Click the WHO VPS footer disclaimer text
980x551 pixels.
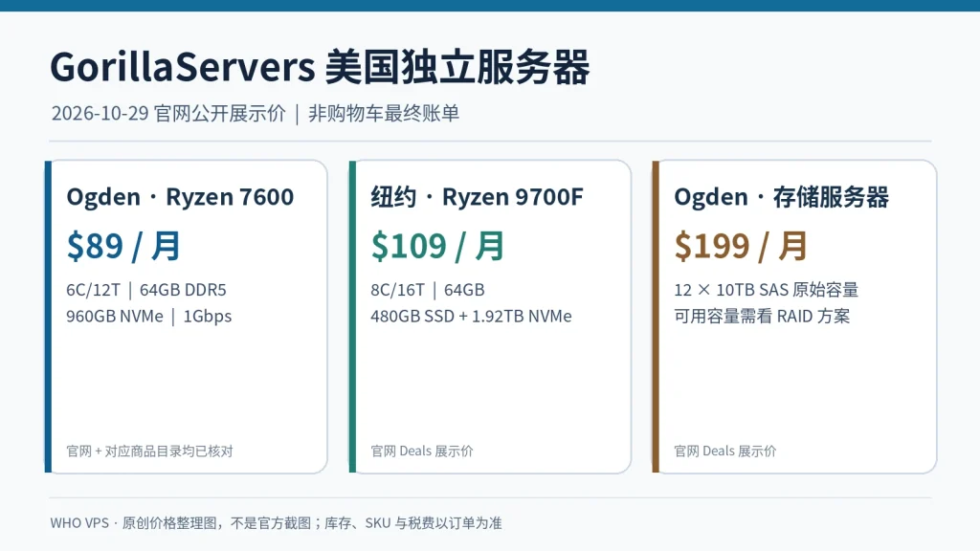click(x=276, y=523)
